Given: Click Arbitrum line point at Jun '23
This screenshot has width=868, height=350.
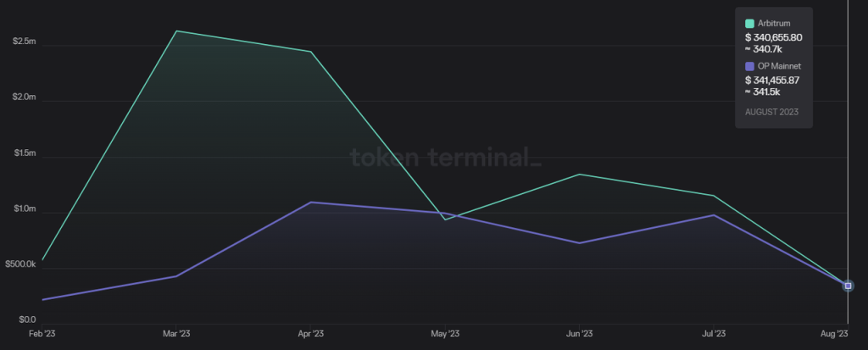Looking at the screenshot, I should coord(580,175).
